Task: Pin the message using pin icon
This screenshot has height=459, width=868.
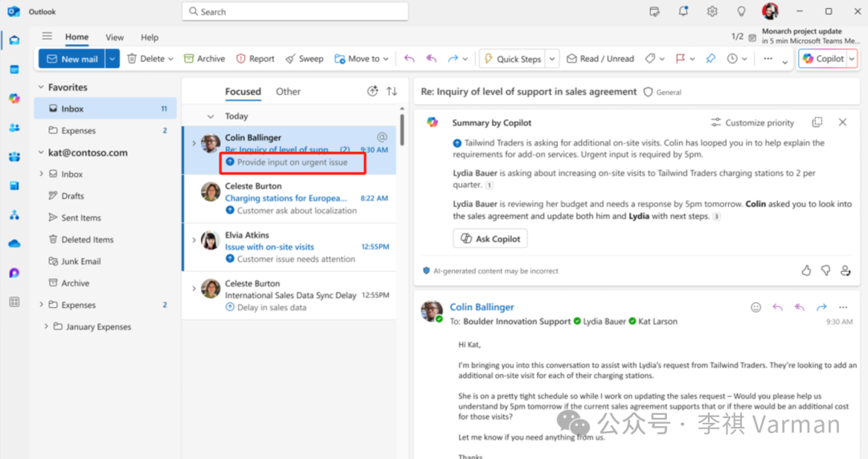Action: (x=710, y=59)
